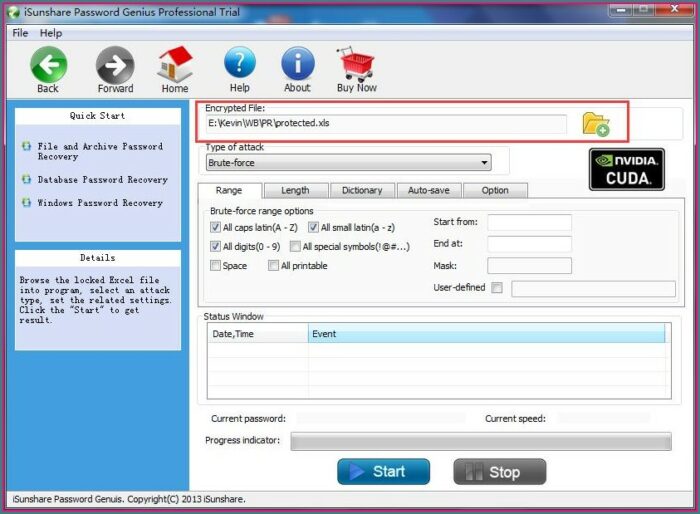Switch to the Dictionary tab
The width and height of the screenshot is (700, 514).
362,190
